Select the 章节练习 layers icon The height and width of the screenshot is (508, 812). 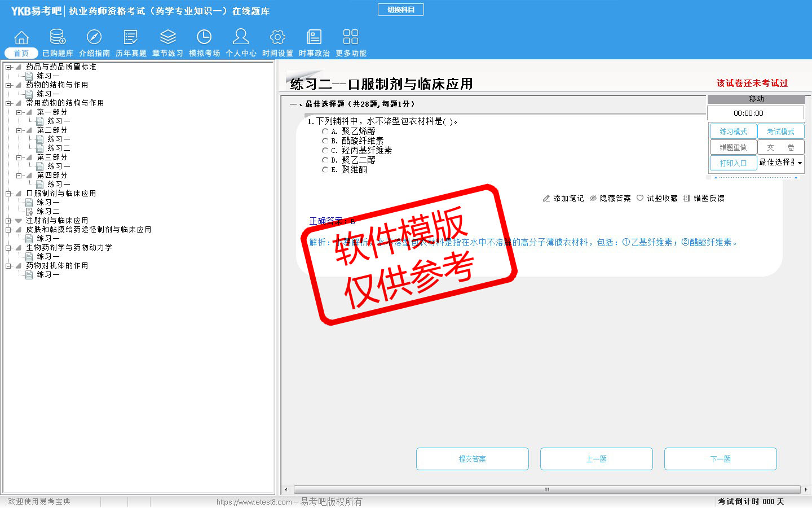coord(167,37)
